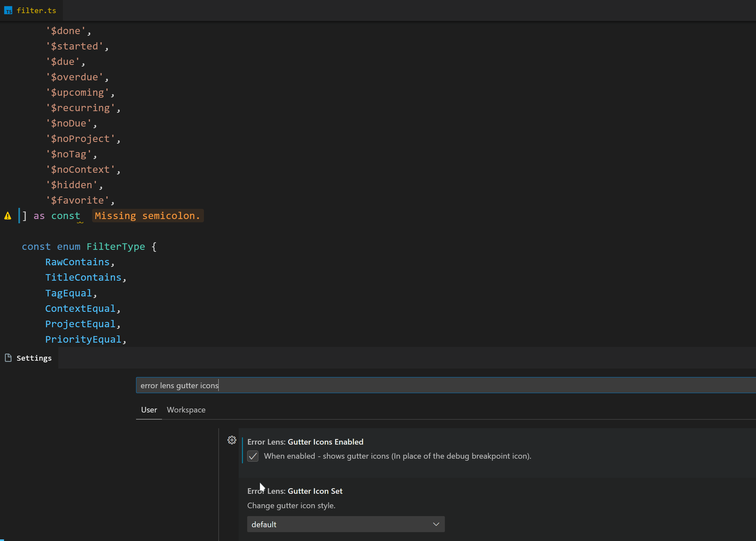Click the chevron arrow on default dropdown
The image size is (756, 541).
pyautogui.click(x=436, y=524)
